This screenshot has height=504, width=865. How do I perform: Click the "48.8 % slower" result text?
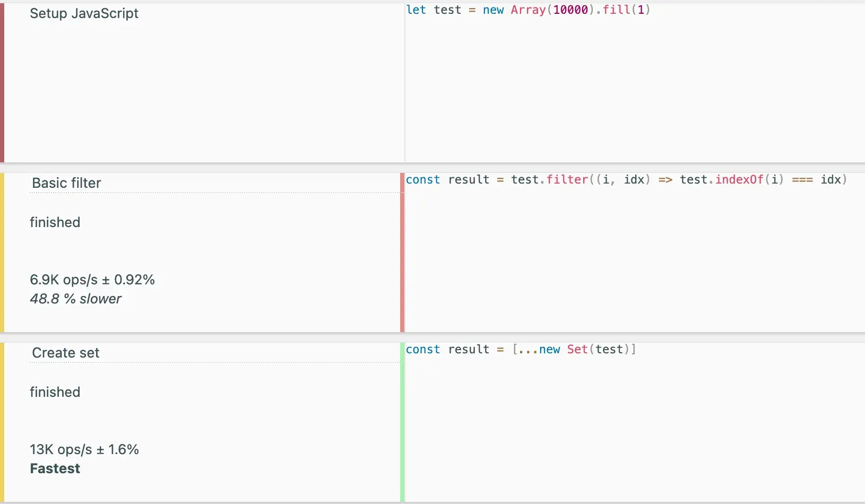coord(75,299)
